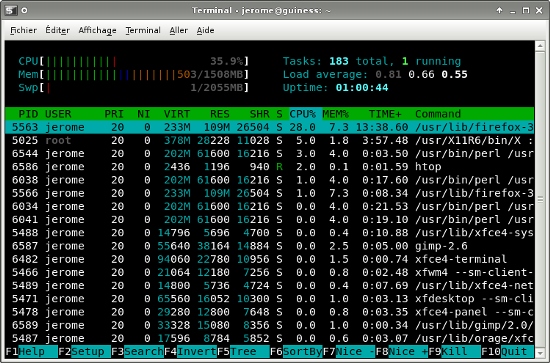The image size is (550, 363).
Task: Select process 6587 gimp-2.6 row
Action: pos(269,246)
